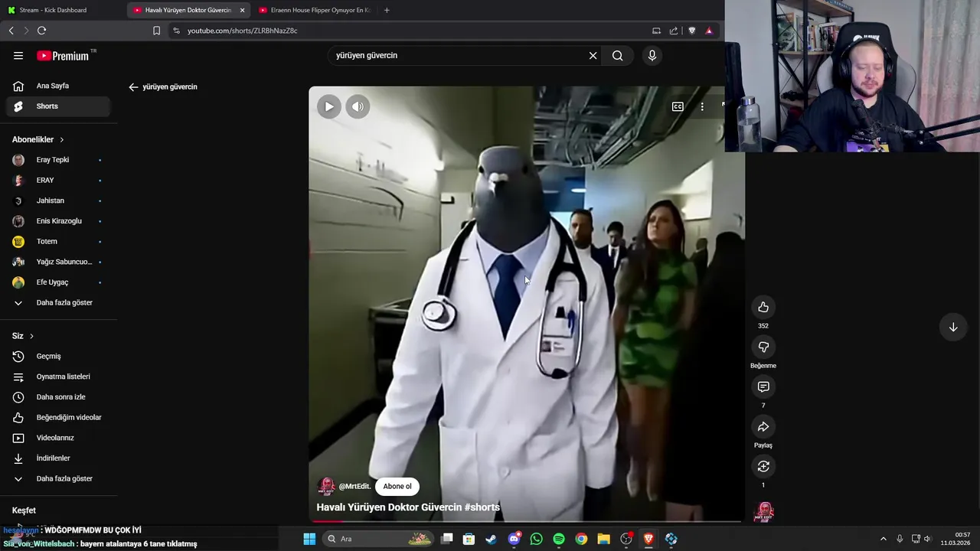Bookmark this page

pyautogui.click(x=156, y=31)
